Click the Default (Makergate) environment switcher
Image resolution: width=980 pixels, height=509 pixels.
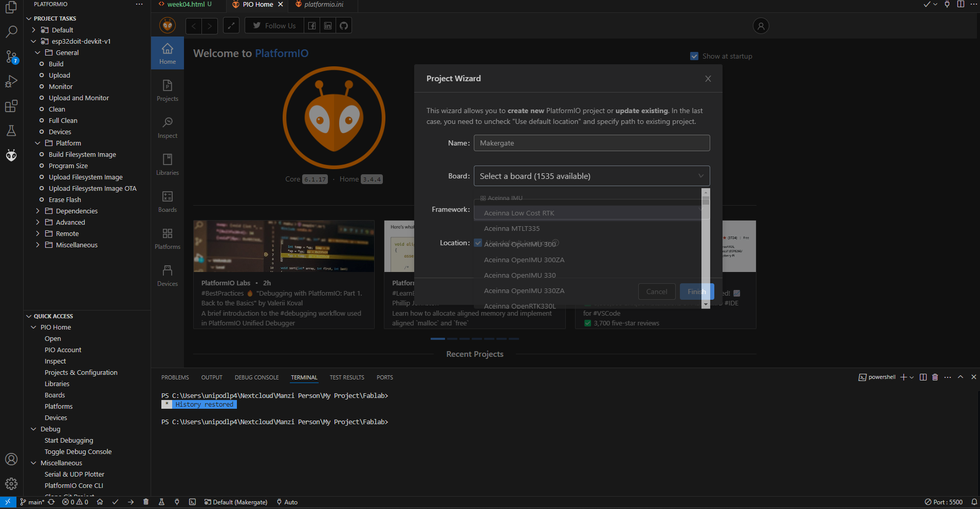click(235, 502)
